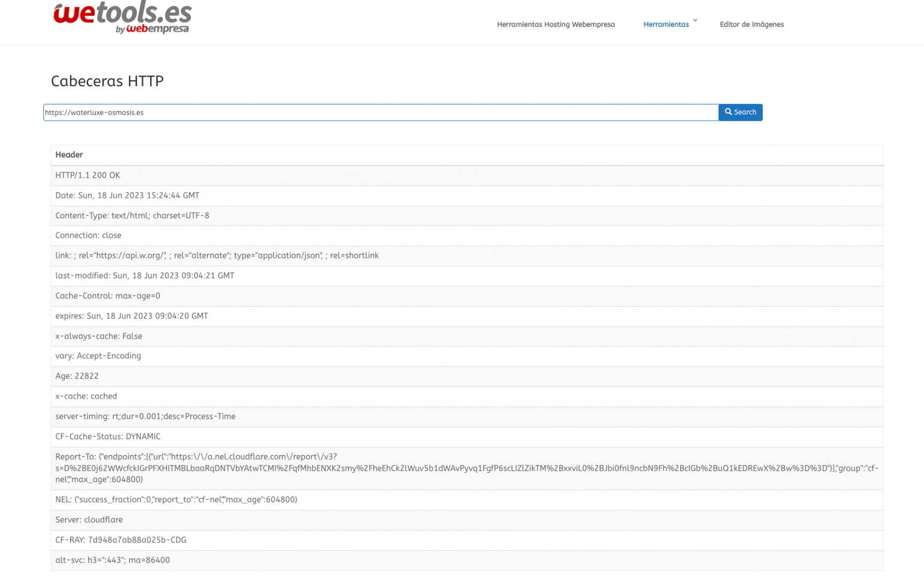The width and height of the screenshot is (924, 578).
Task: Open Editor de Imágenes page
Action: click(x=751, y=24)
